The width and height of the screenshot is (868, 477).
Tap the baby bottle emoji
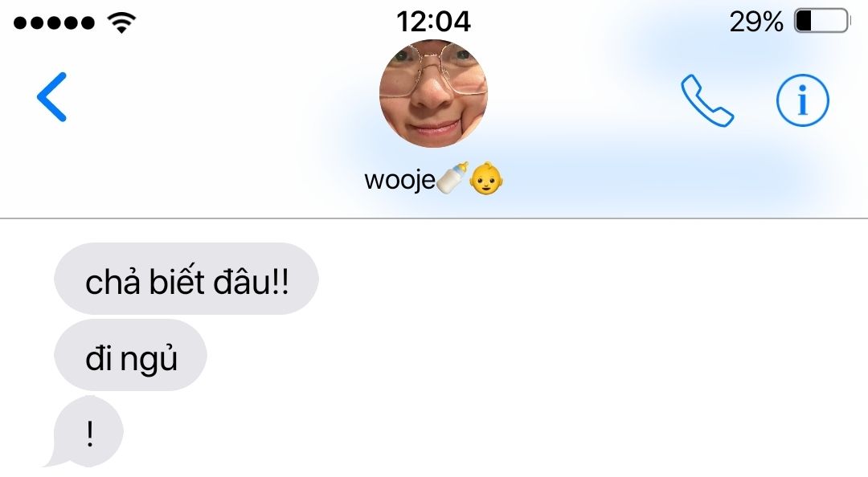tap(452, 178)
